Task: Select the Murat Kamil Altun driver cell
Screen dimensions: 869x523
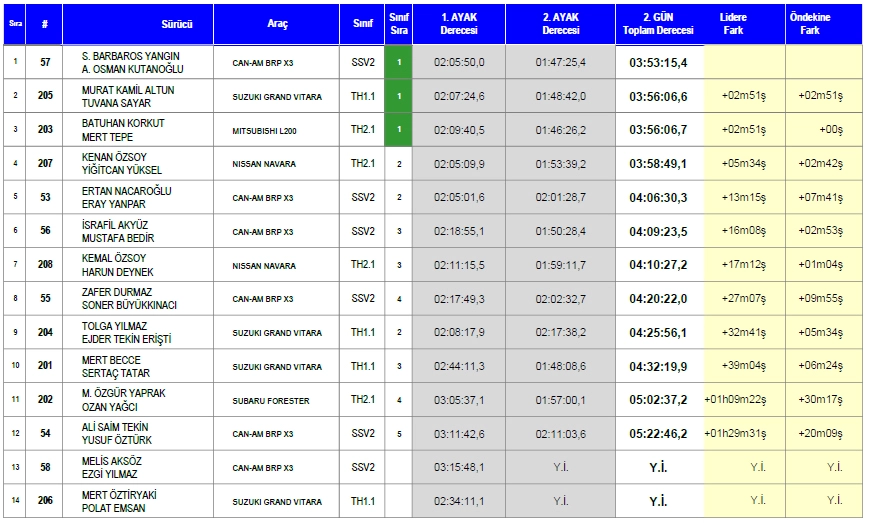Action: click(137, 96)
